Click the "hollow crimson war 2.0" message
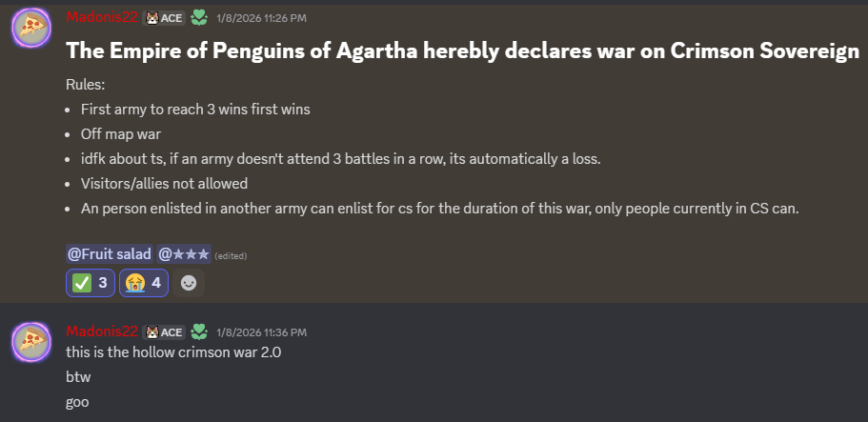This screenshot has height=422, width=868. point(173,352)
